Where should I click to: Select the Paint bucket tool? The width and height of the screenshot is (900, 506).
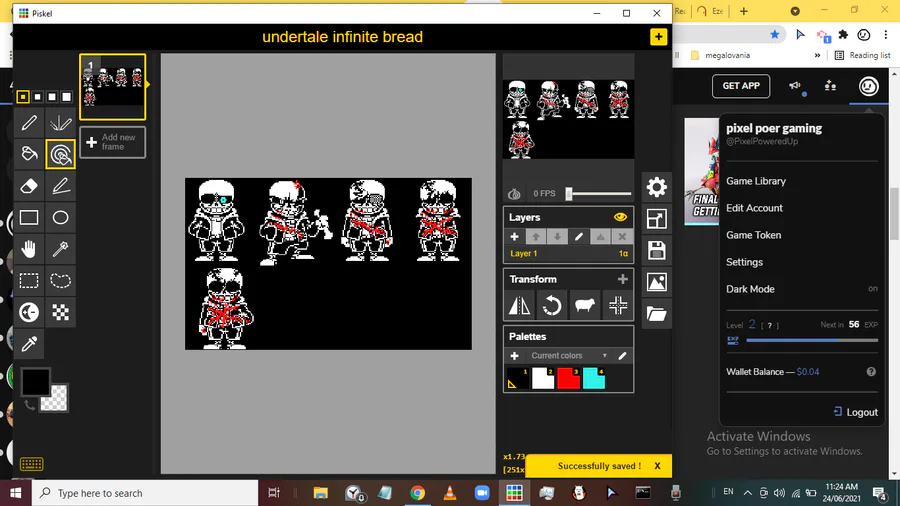pyautogui.click(x=29, y=154)
